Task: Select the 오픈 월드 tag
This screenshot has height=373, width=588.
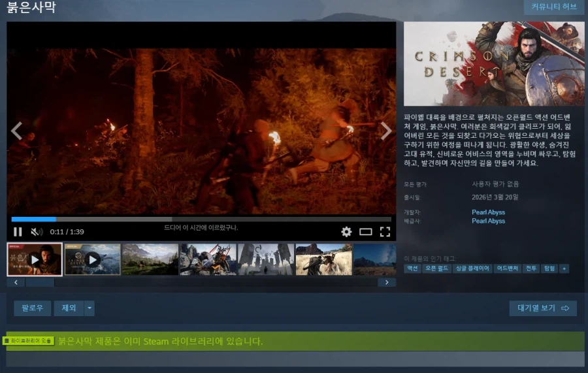Action: click(436, 268)
